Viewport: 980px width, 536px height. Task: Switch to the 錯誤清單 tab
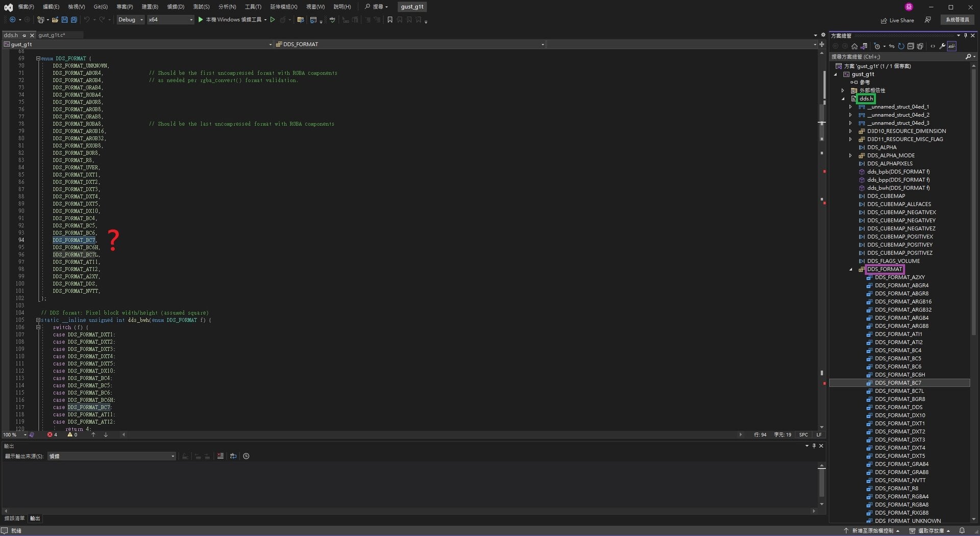[14, 518]
